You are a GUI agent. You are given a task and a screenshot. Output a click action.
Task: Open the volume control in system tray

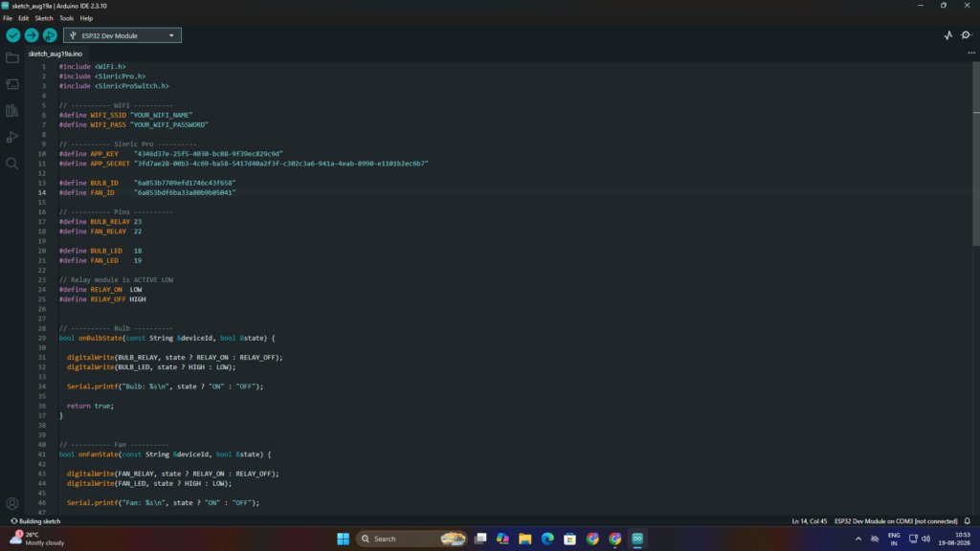click(925, 540)
